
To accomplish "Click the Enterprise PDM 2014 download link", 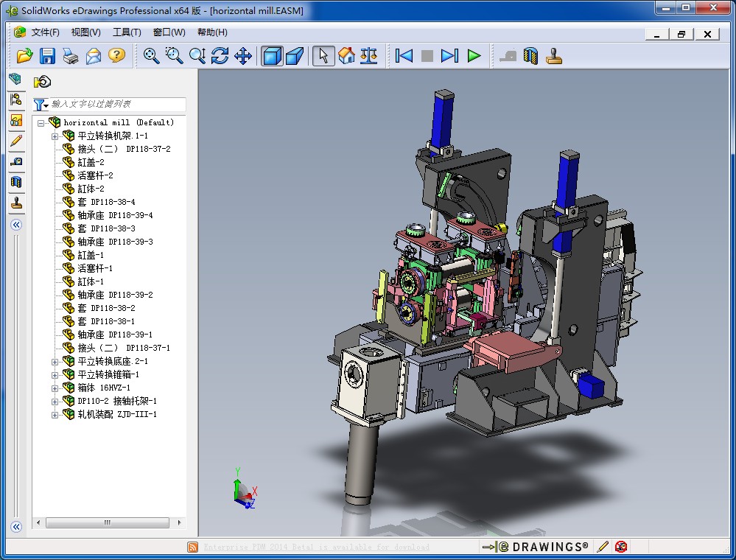I will click(x=316, y=547).
